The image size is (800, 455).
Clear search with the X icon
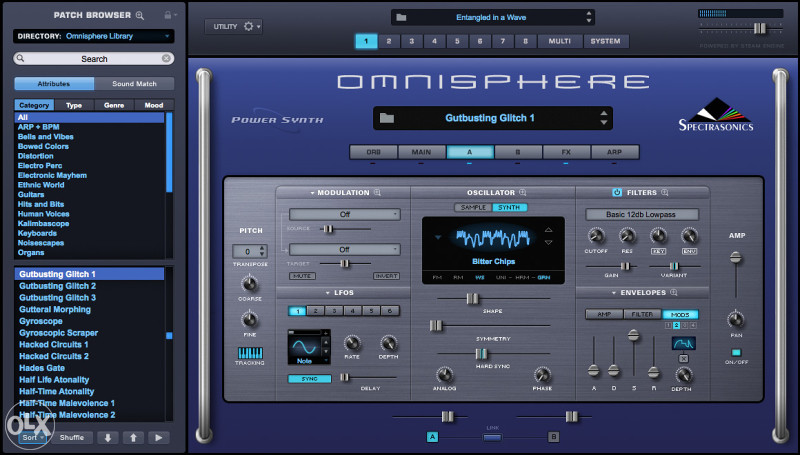click(x=166, y=59)
